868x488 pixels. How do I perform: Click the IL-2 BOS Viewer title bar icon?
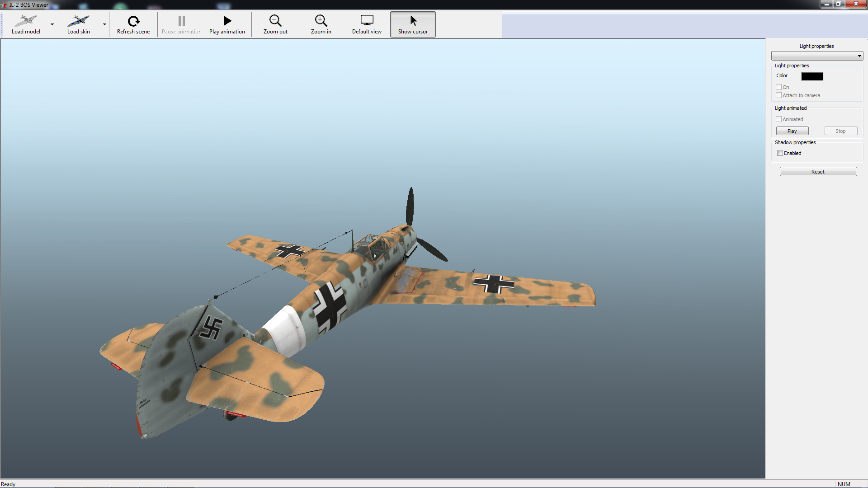click(x=5, y=5)
